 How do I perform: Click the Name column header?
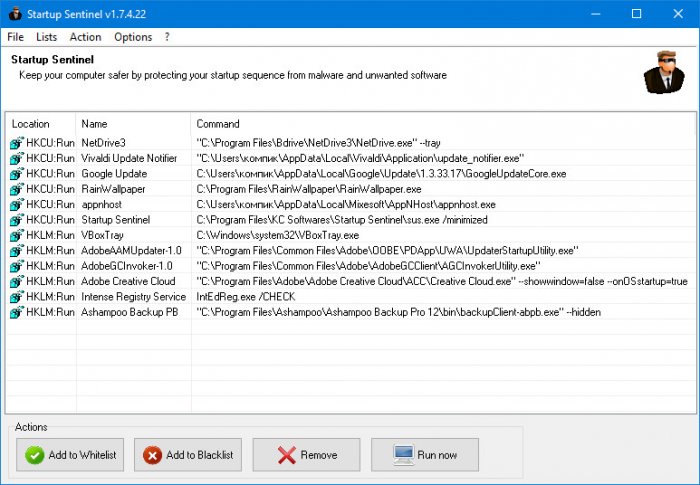[x=133, y=124]
